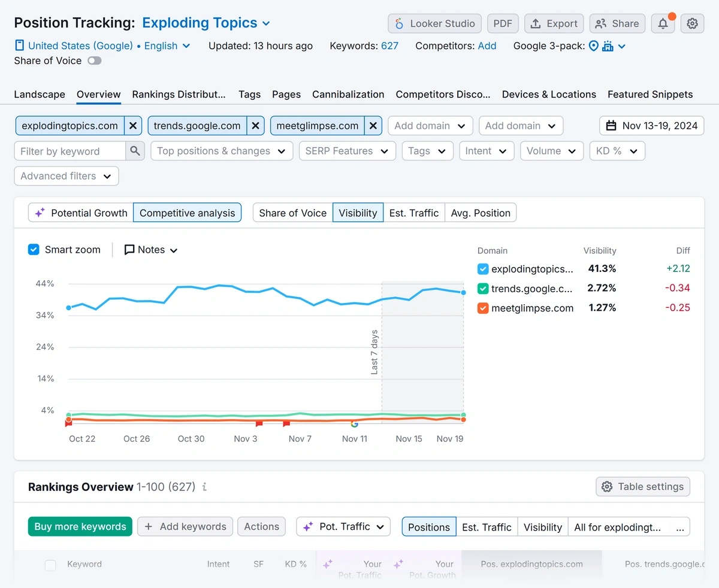This screenshot has width=719, height=588.
Task: Open the Pot. Traffic dropdown
Action: [x=343, y=527]
